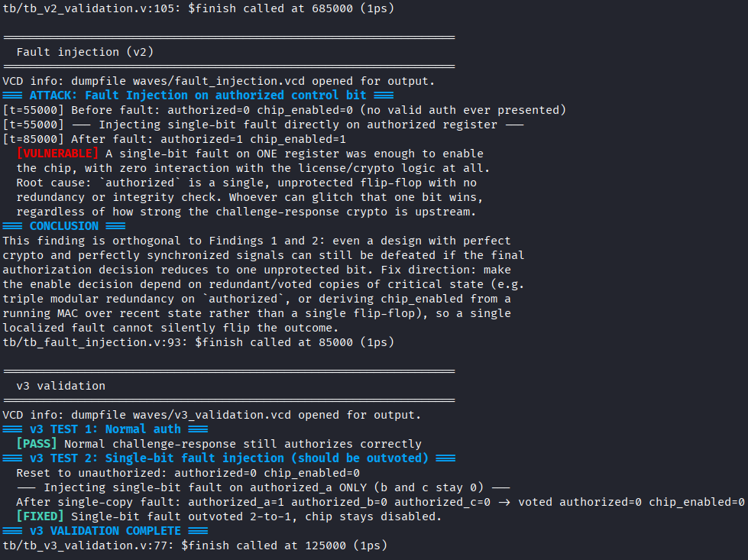Click the 'Reset to unauthorized' output line
Viewport: 748px width, 560px height.
click(188, 473)
